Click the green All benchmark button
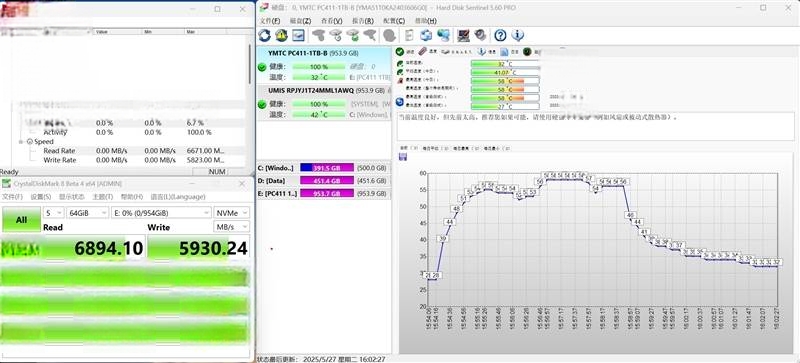The image size is (800, 363). 21,220
